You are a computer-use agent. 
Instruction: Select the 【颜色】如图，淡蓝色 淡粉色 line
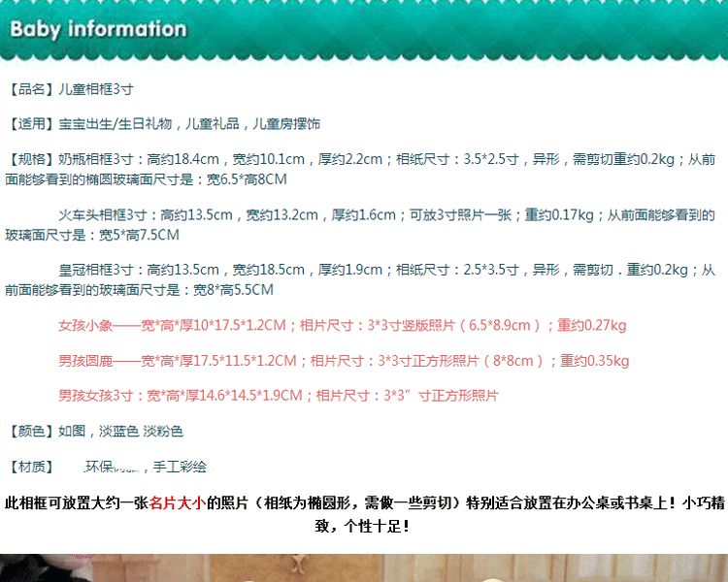(x=95, y=431)
